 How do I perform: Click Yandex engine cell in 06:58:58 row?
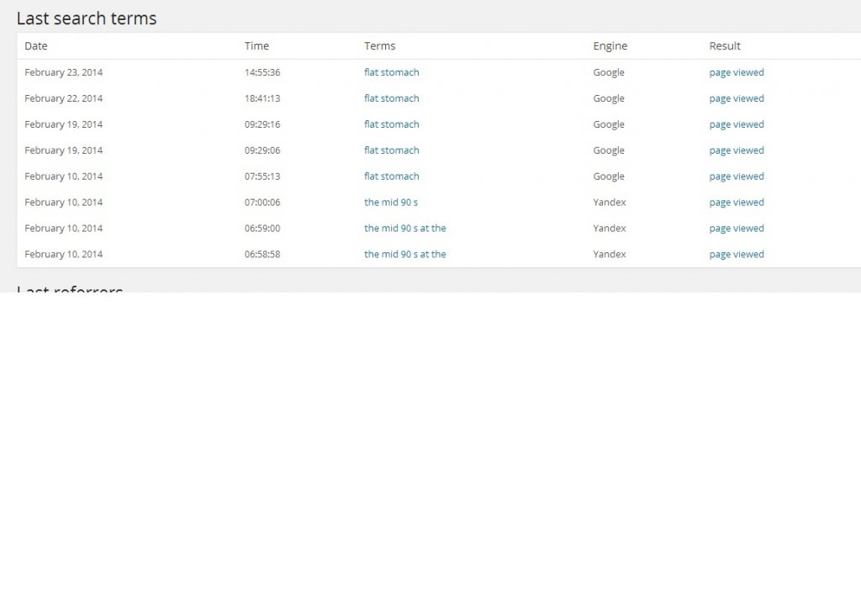click(610, 254)
